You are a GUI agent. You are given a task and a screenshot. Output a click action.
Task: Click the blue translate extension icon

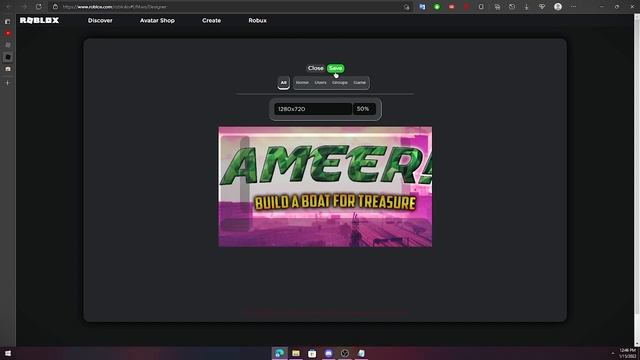point(422,7)
